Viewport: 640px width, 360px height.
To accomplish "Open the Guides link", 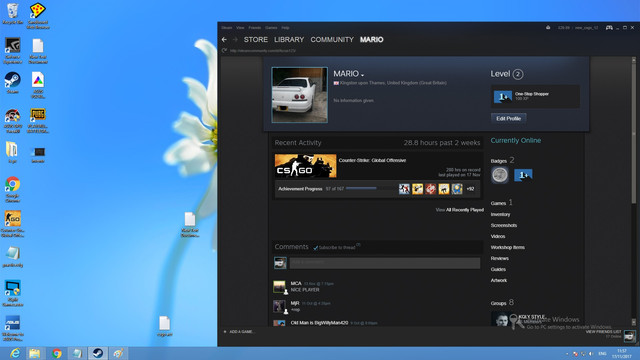I will [498, 269].
